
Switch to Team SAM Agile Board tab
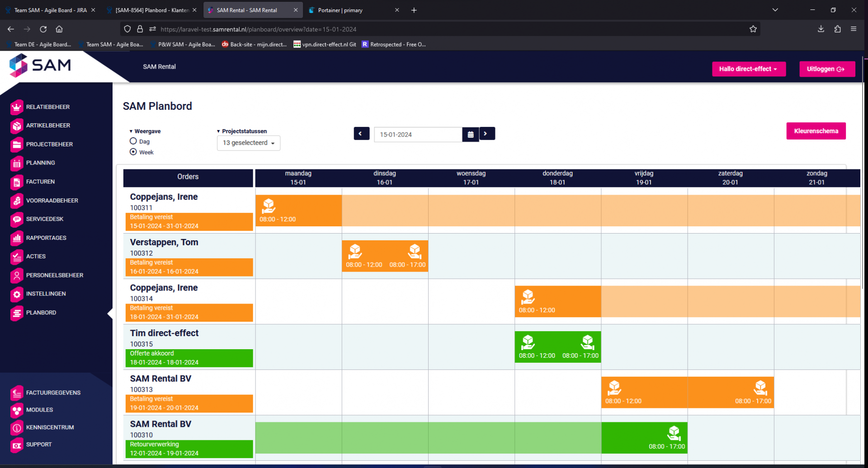[x=50, y=10]
